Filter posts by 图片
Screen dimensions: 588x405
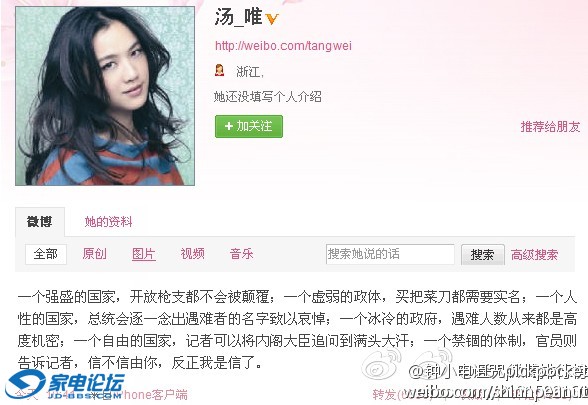click(x=144, y=254)
